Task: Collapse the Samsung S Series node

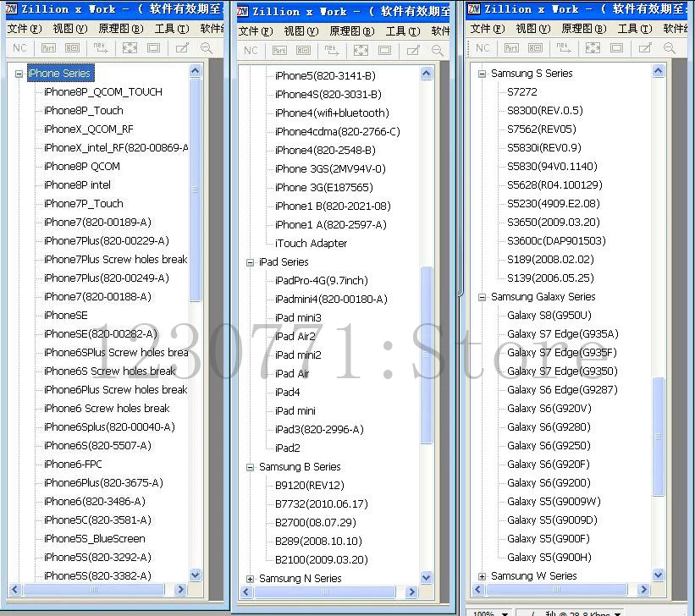Action: [x=482, y=74]
